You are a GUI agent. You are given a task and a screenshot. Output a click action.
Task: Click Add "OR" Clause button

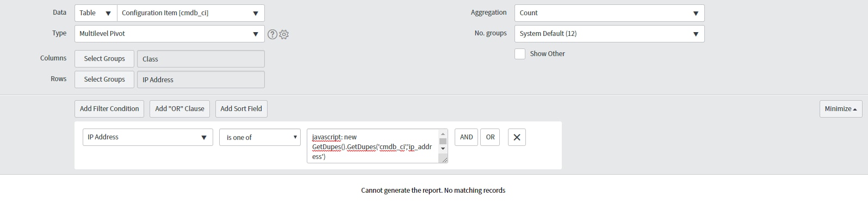pyautogui.click(x=180, y=109)
